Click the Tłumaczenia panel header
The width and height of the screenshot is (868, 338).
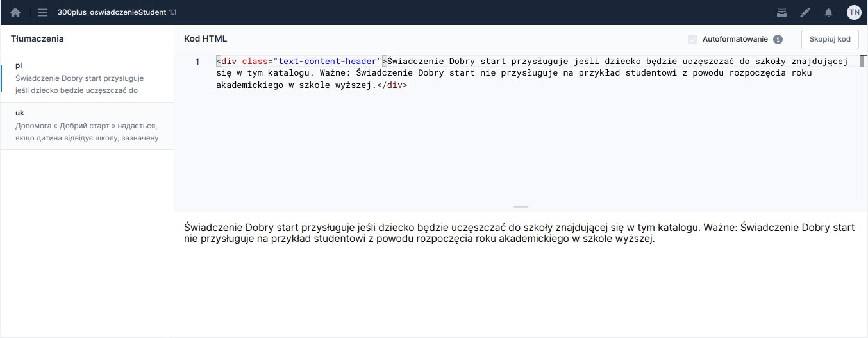click(x=37, y=39)
